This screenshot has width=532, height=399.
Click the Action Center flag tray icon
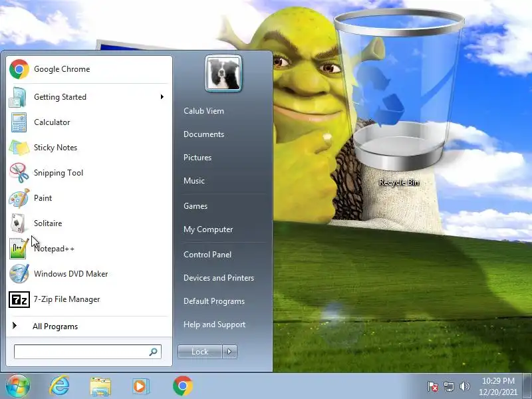[x=433, y=386]
